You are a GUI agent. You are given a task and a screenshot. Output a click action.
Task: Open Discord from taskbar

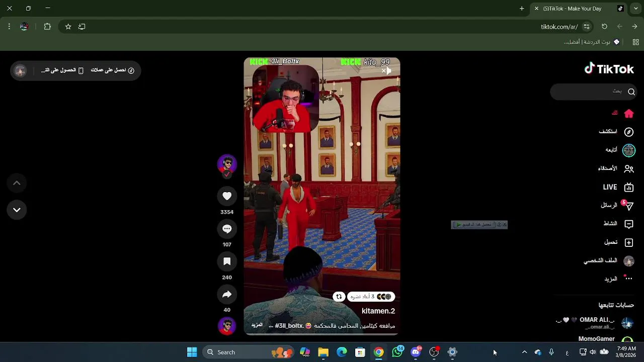pos(416,352)
